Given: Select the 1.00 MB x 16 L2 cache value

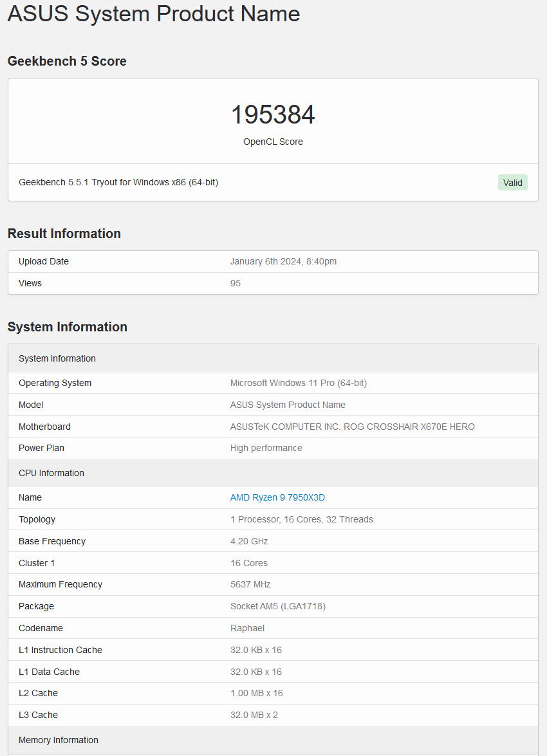Looking at the screenshot, I should 257,693.
